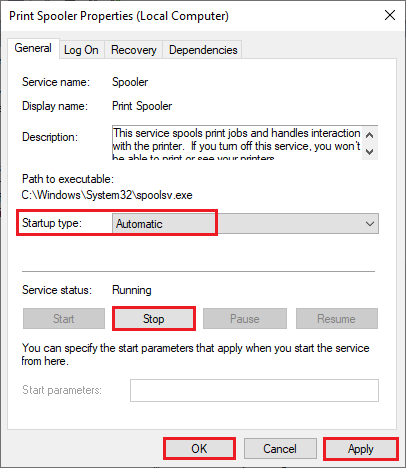Apply the service settings
Viewport: 406px width, 468px height.
click(361, 449)
